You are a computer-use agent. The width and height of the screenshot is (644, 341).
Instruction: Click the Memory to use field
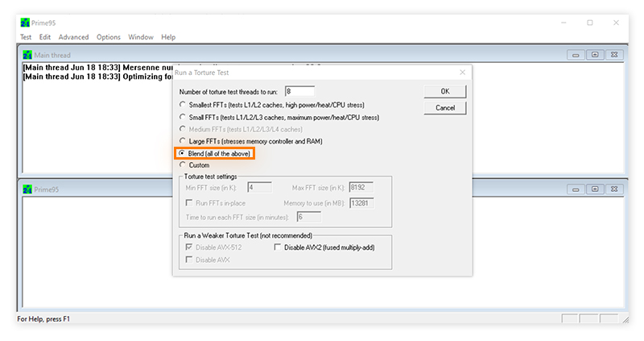pos(361,203)
